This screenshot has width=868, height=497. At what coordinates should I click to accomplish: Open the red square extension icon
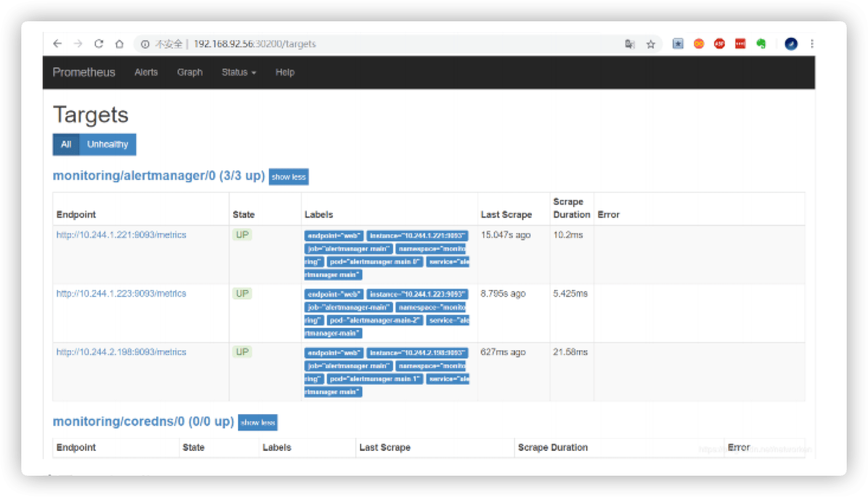tap(740, 44)
